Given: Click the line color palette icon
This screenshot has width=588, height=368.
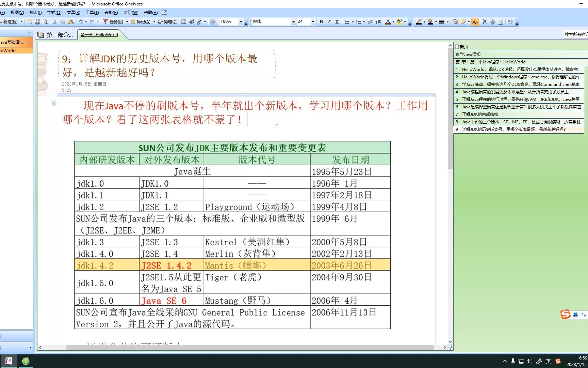Looking at the screenshot, I should 430,22.
